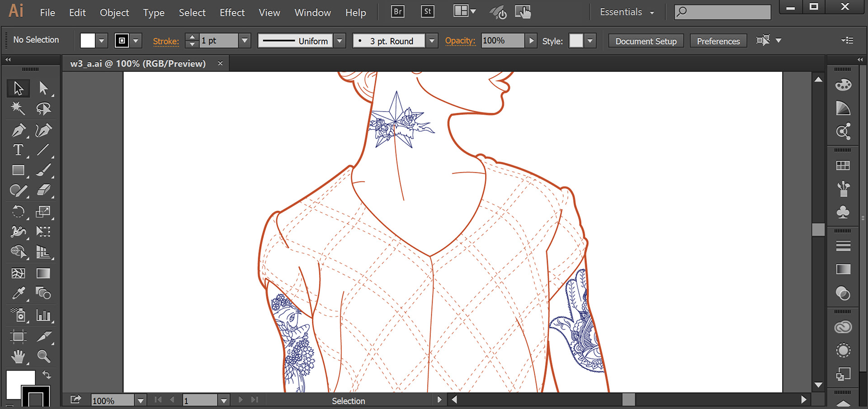Choose the Lasso tool
868x409 pixels.
[x=43, y=109]
